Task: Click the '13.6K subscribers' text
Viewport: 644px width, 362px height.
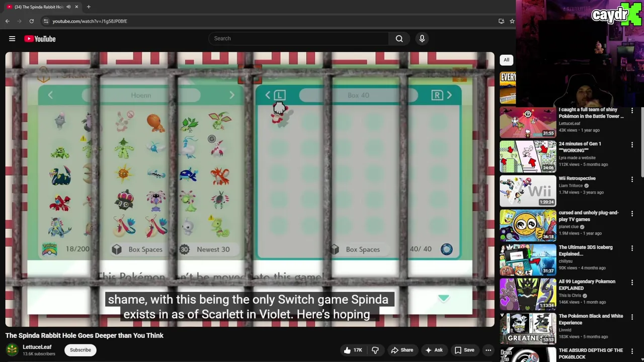Action: pos(39,354)
